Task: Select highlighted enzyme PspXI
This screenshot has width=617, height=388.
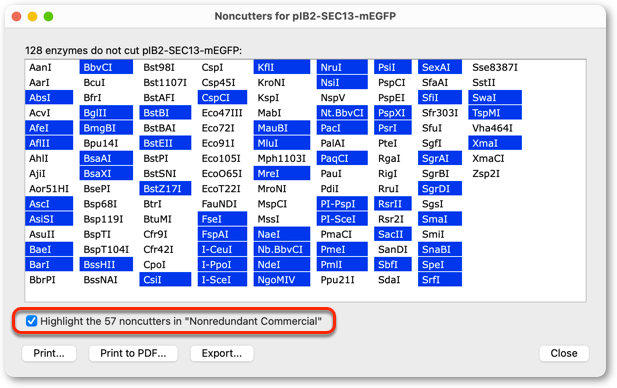Action: pyautogui.click(x=393, y=113)
